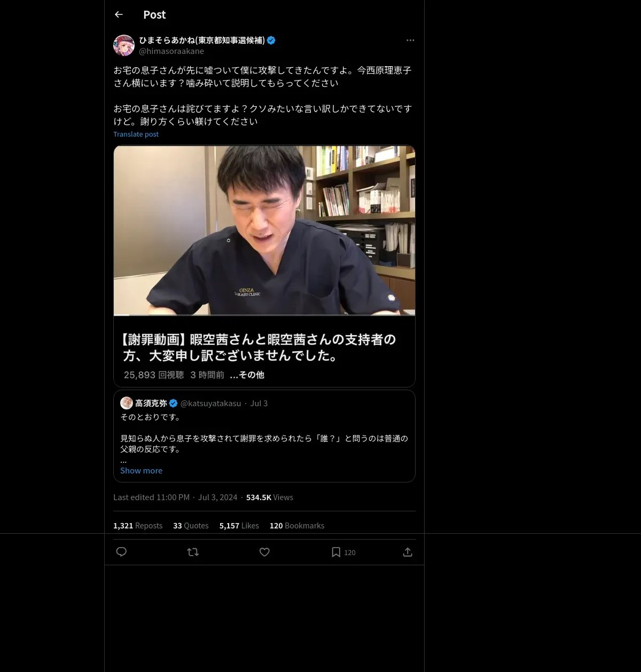Image resolution: width=641 pixels, height=672 pixels.
Task: Click the reply speech bubble icon
Action: [x=121, y=552]
